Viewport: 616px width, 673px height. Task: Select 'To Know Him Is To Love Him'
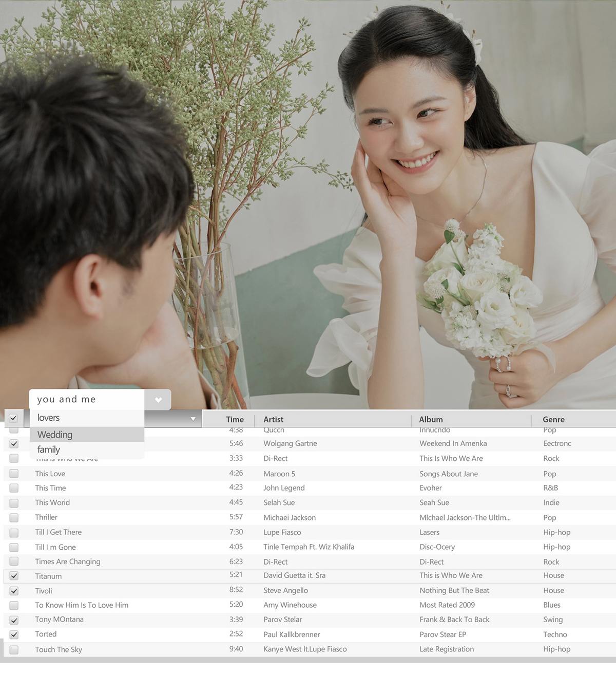click(x=82, y=605)
